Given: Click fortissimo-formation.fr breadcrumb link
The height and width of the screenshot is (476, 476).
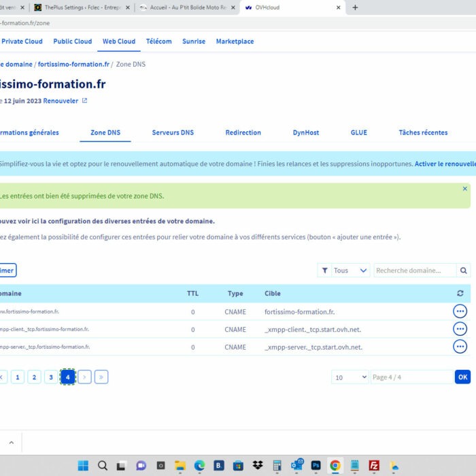Looking at the screenshot, I should coord(73,65).
